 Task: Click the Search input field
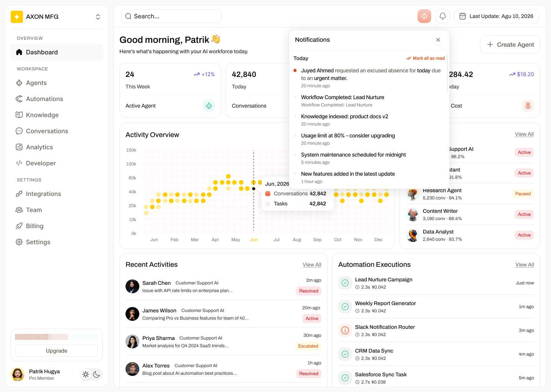171,16
